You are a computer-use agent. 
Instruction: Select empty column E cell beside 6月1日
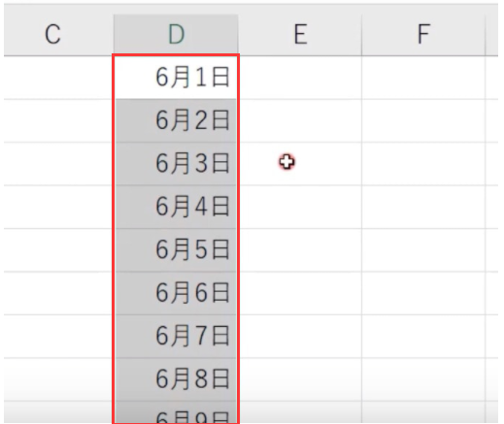click(x=300, y=78)
